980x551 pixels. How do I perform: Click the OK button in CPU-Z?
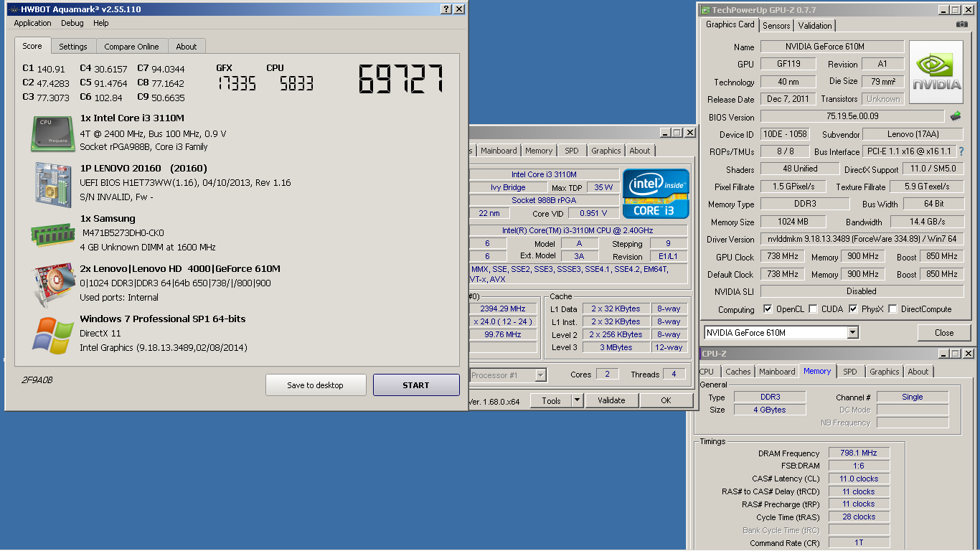pos(666,400)
